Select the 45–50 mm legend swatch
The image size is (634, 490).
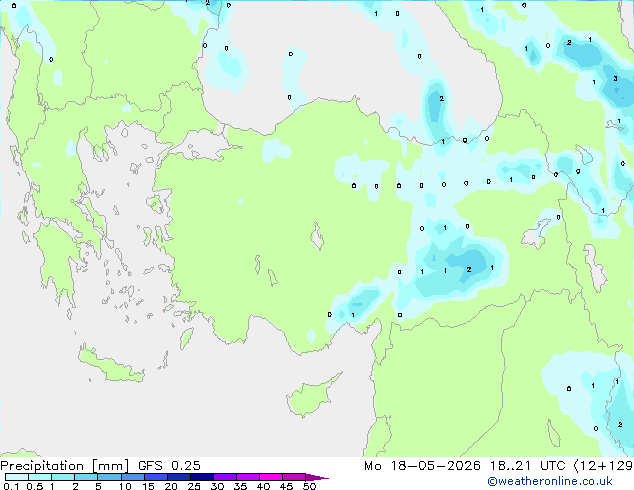[294, 477]
